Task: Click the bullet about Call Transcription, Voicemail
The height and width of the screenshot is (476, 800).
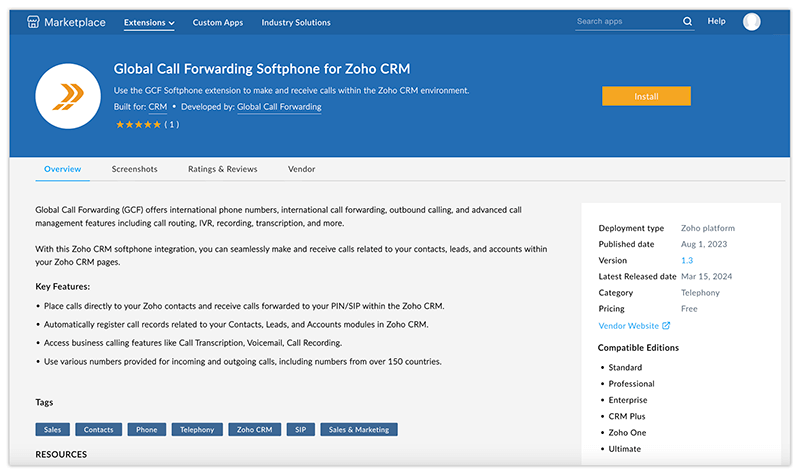Action: click(193, 343)
